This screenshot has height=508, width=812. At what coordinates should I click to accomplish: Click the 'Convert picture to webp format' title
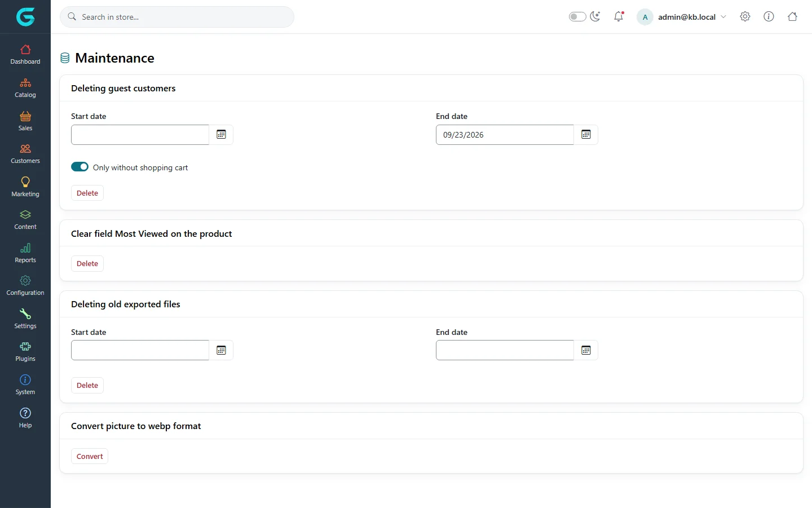(x=136, y=426)
